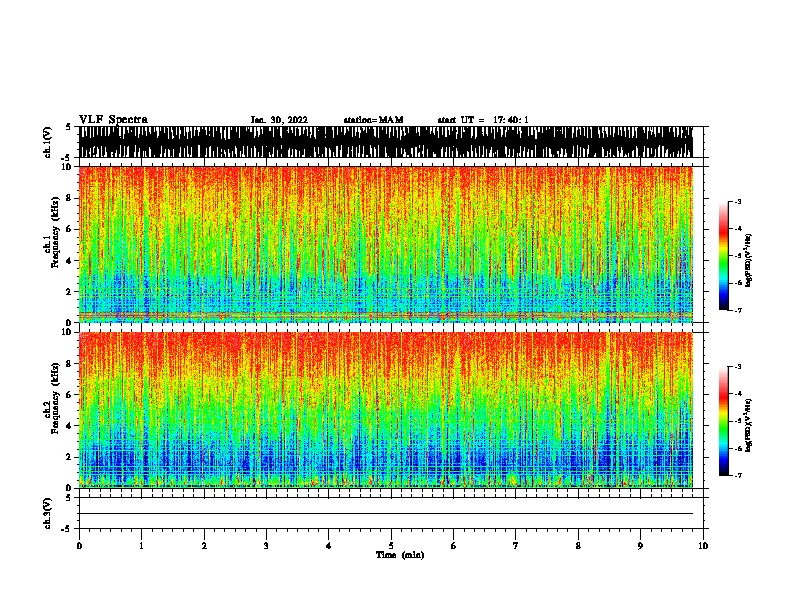Click the ch.2 "Frequency (kHz)" axis label

[55, 398]
